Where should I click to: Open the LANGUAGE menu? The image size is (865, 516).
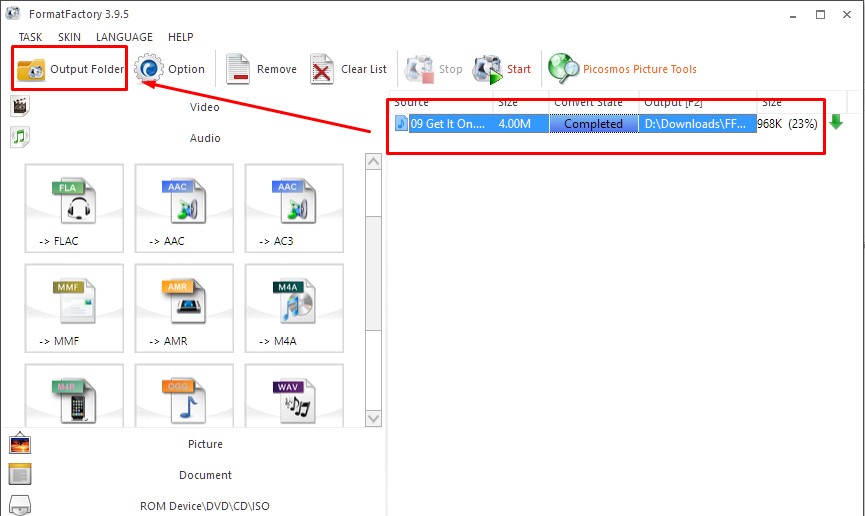[124, 37]
